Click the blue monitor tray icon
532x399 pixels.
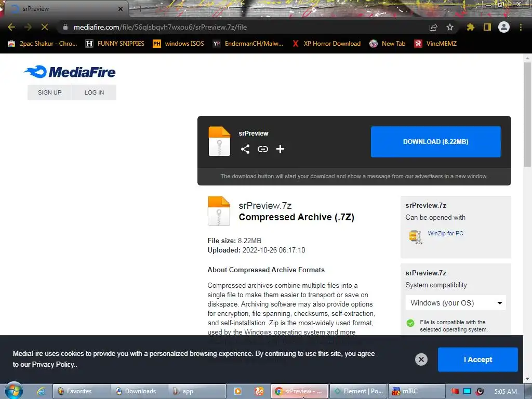point(467,391)
